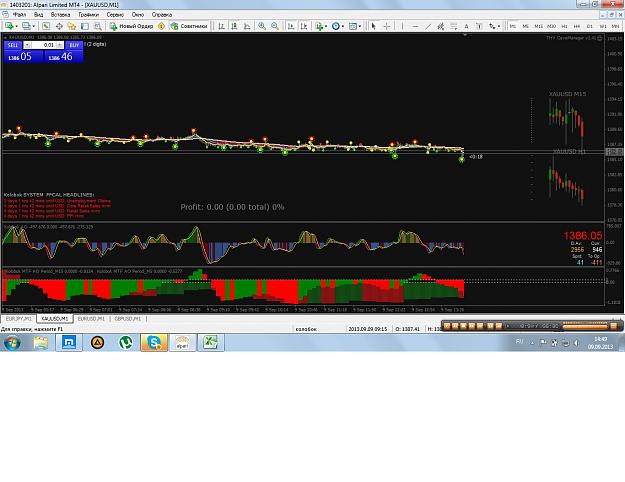Increase lot volume with right stepper arrow
The image size is (625, 482).
pos(60,45)
